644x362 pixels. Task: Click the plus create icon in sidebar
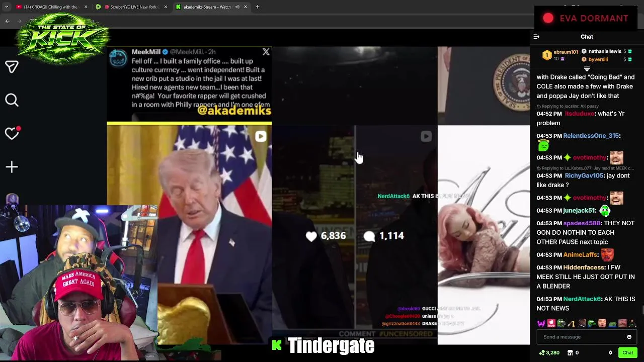12,167
